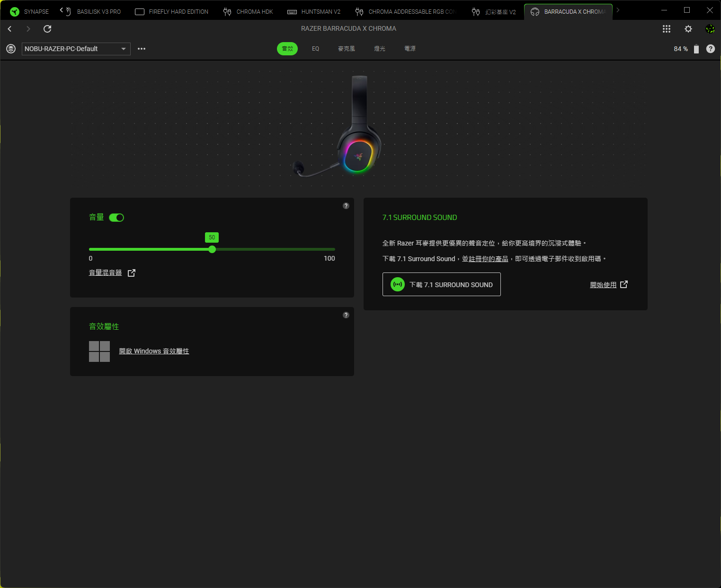Open the NOBU-RAZER-PC-Default profile dropdown

76,49
